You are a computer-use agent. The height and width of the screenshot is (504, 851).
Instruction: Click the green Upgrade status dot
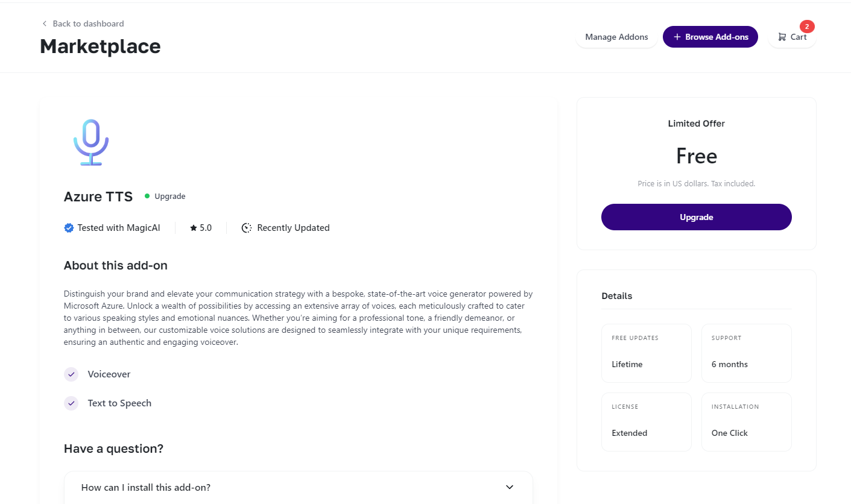point(147,196)
